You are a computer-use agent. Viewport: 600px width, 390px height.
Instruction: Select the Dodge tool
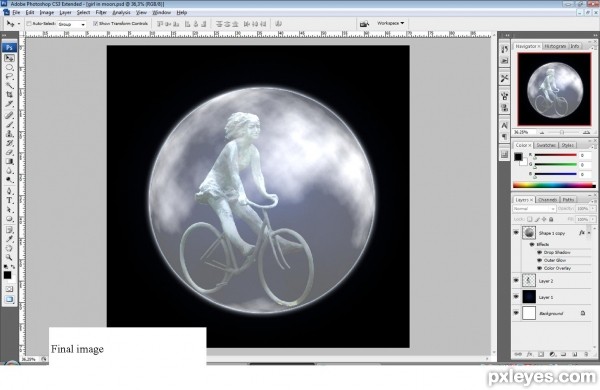click(x=9, y=179)
